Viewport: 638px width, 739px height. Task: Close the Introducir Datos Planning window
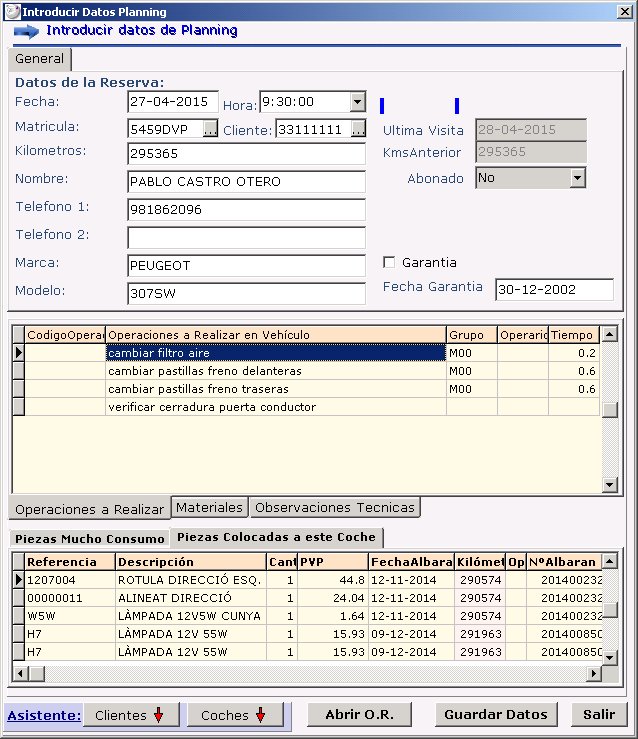(625, 11)
